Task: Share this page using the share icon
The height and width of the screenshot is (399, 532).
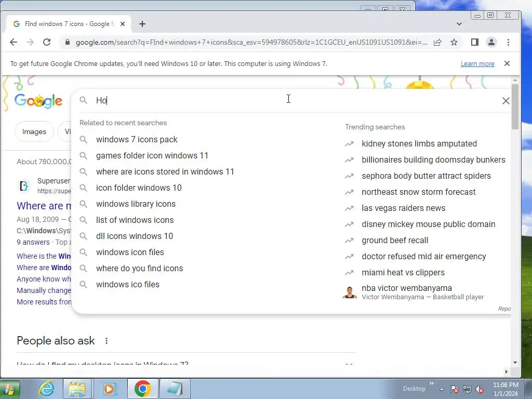Action: [x=437, y=42]
